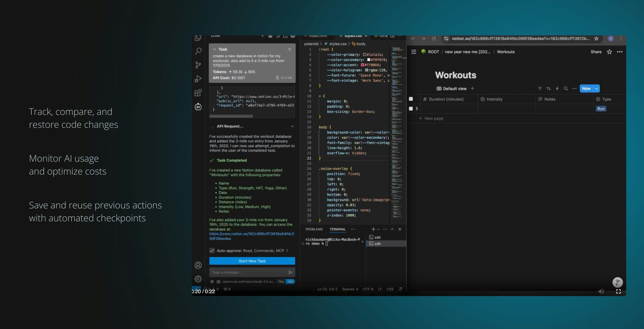644x329 pixels.
Task: Click the #ff0066 accent color swatch
Action: click(x=362, y=65)
